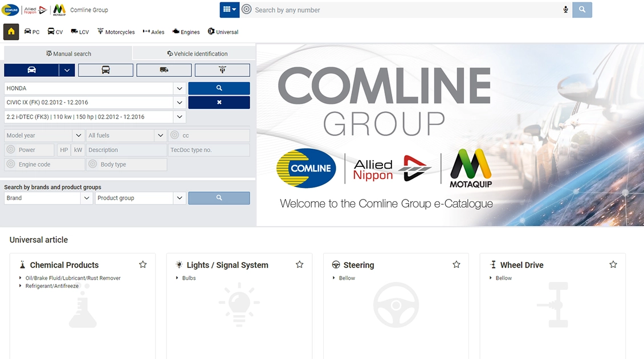Click the Power input field

tap(29, 150)
